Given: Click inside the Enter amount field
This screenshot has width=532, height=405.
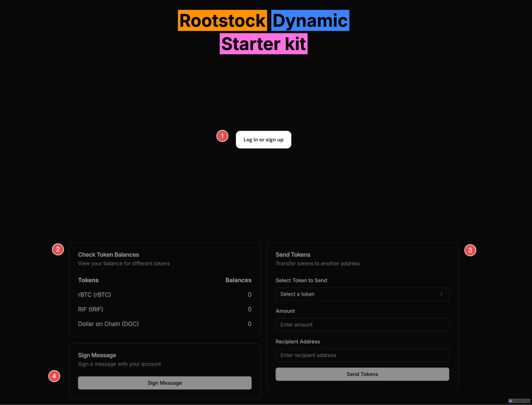Looking at the screenshot, I should [x=362, y=324].
